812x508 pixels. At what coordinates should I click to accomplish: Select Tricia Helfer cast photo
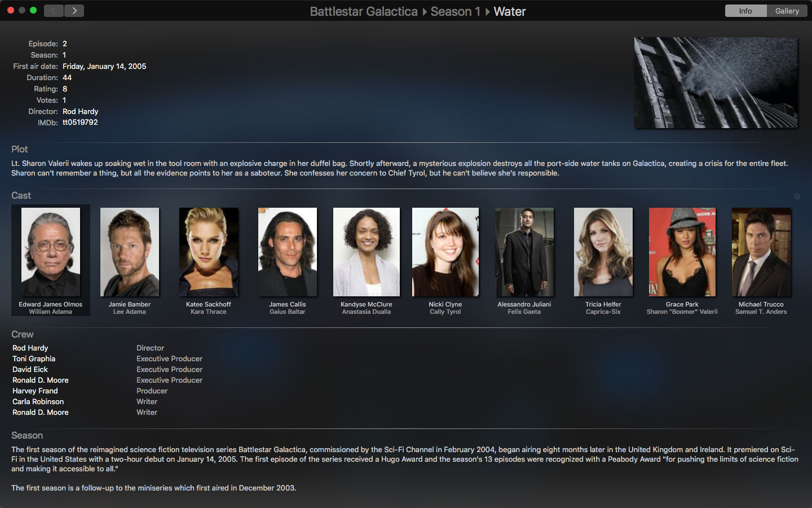(603, 252)
